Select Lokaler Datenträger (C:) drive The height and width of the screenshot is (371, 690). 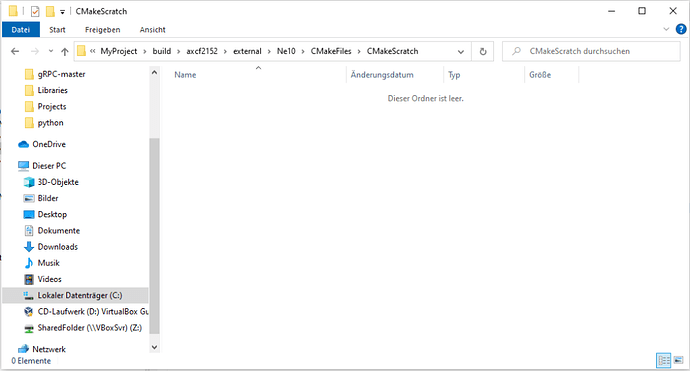tap(75, 295)
